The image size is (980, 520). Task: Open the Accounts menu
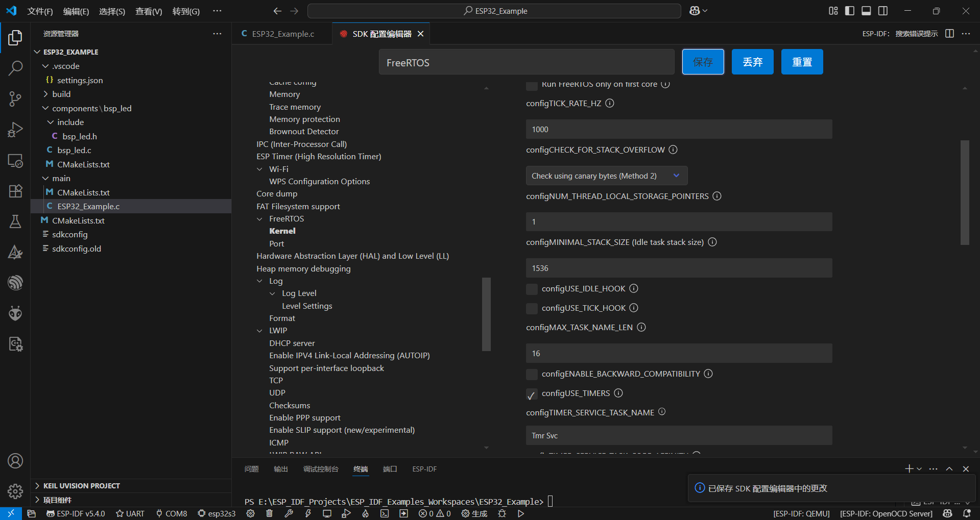(15, 461)
